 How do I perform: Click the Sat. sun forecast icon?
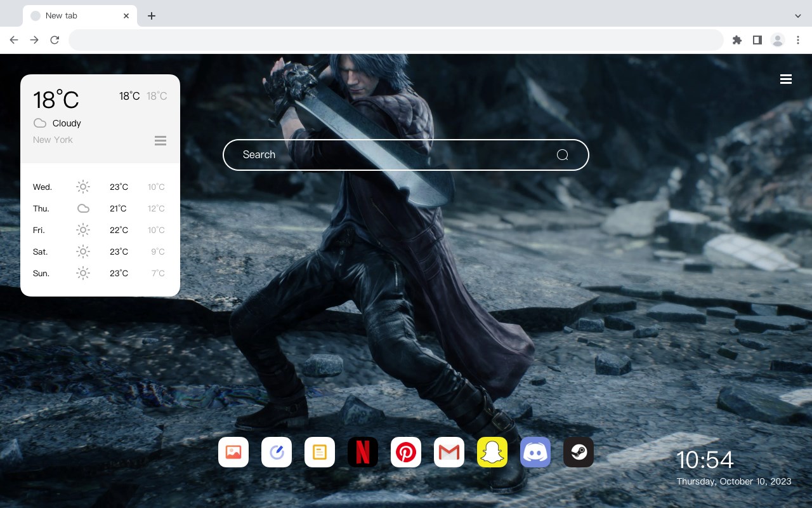pos(83,251)
